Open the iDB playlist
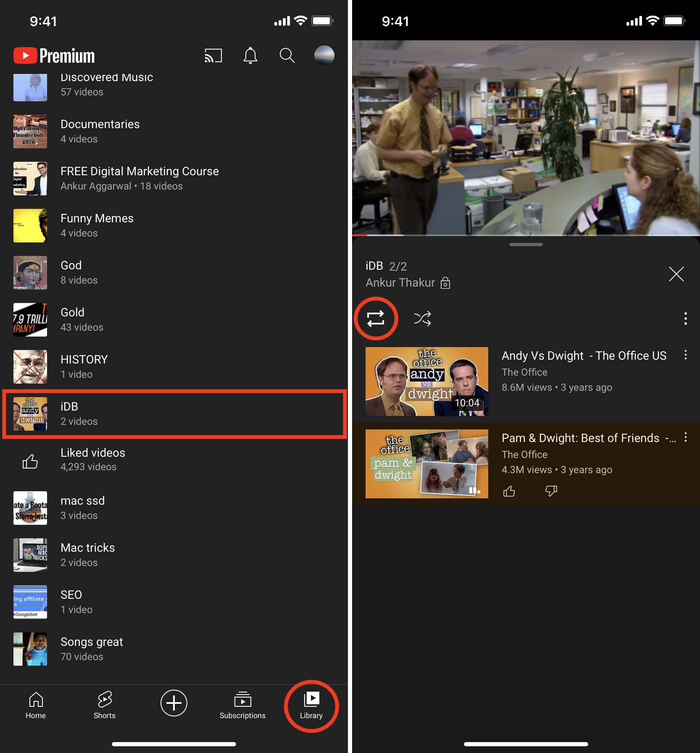700x753 pixels. [x=174, y=414]
